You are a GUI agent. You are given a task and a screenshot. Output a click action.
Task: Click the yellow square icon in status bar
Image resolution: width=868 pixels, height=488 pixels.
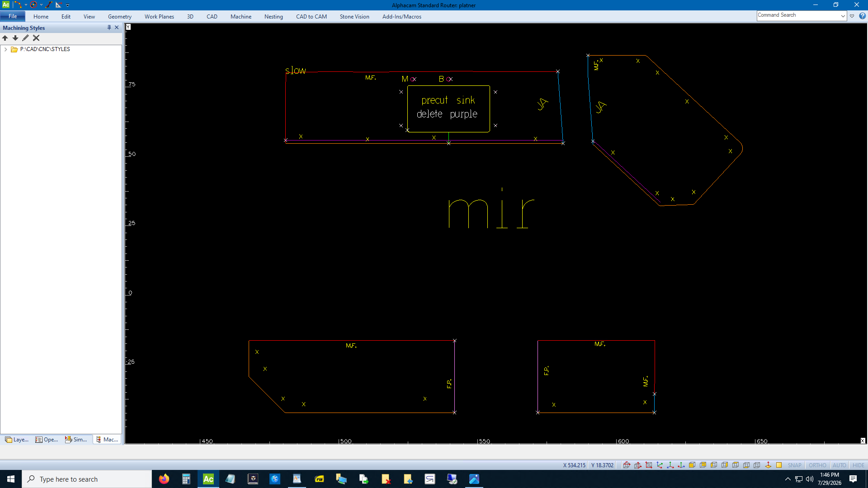tap(779, 465)
